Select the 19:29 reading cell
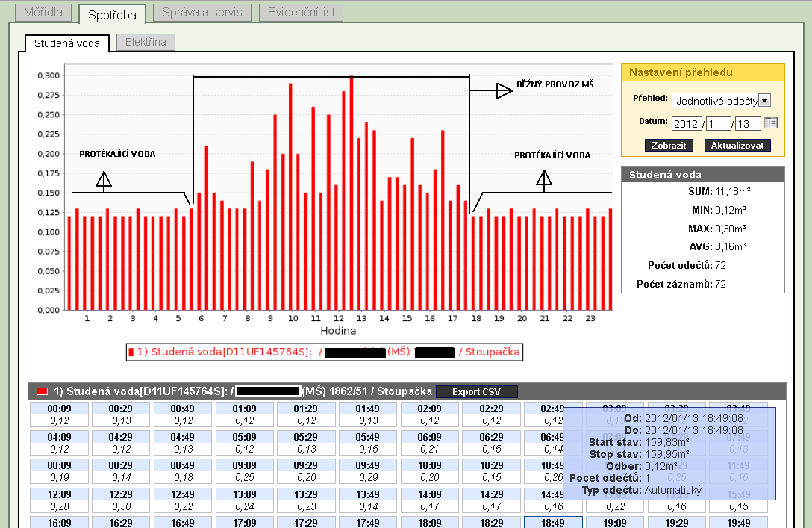Viewport: 812px width, 528px height. (x=677, y=522)
